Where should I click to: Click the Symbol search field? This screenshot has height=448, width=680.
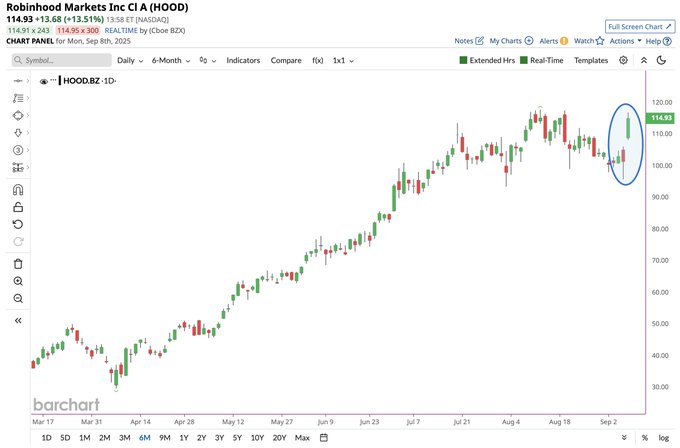[62, 60]
